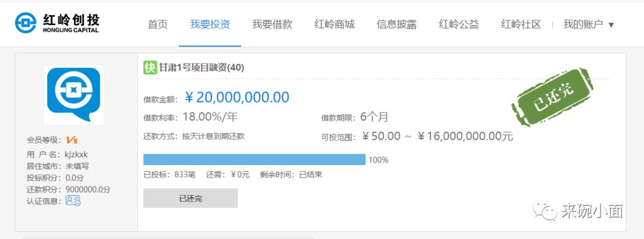Viewport: 644px width, 239px height.
Task: Click 已投标 833笔 count
Action: (169, 175)
